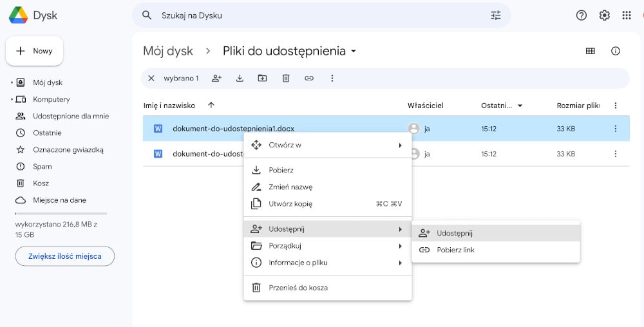Image resolution: width=644 pixels, height=327 pixels.
Task: Choose Utwórz kopię in context menu
Action: click(327, 204)
